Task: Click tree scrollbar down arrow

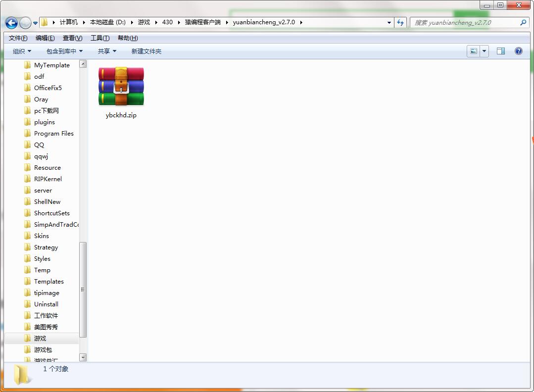Action: pyautogui.click(x=83, y=357)
